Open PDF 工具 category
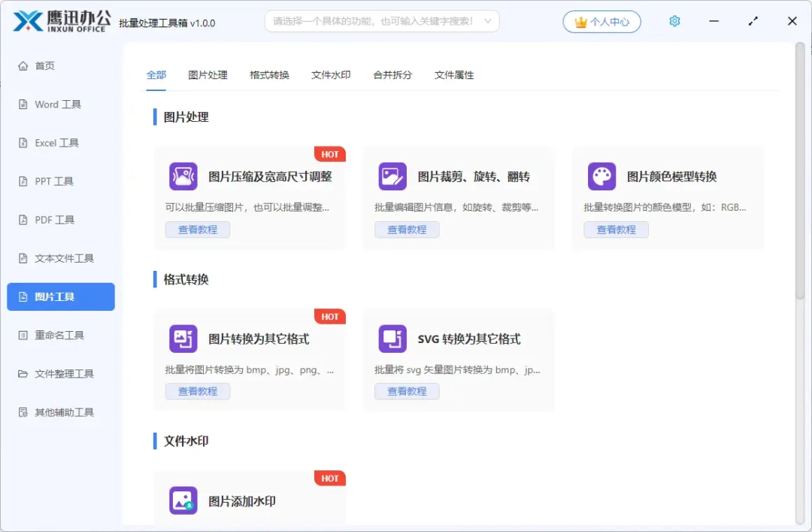This screenshot has width=812, height=532. click(x=50, y=220)
